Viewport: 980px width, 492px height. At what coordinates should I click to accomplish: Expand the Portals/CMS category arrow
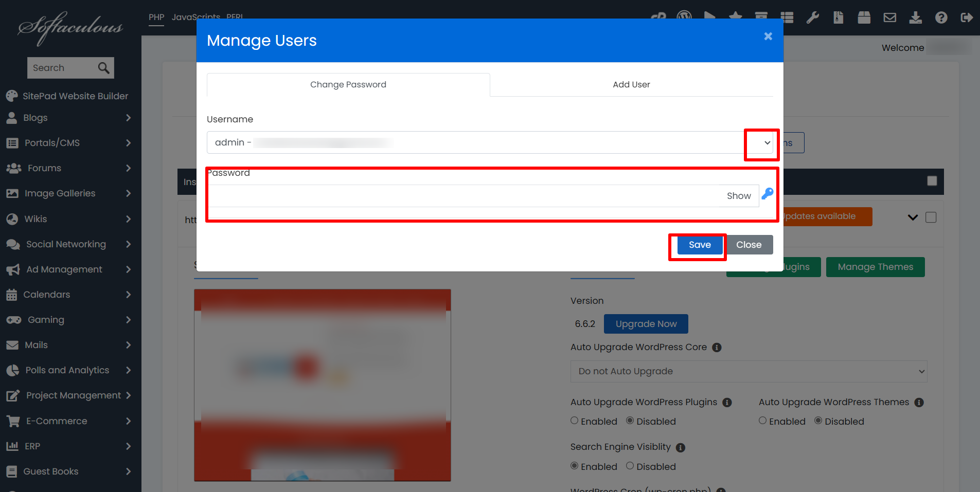(x=128, y=143)
